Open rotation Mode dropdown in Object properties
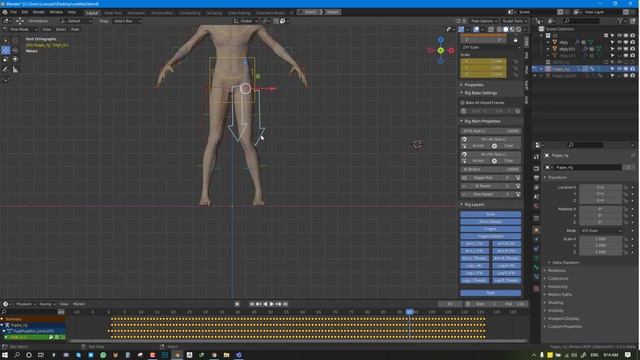Screen dimensions: 640x360 [601, 231]
